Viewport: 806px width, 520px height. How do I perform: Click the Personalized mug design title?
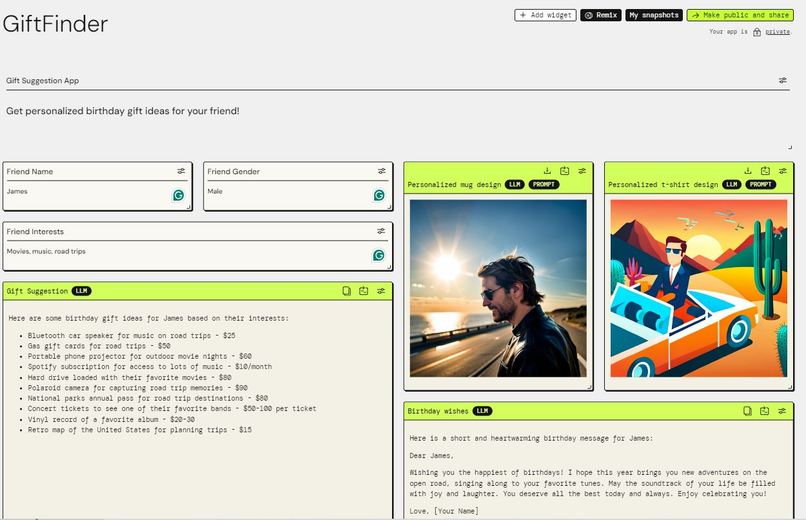pyautogui.click(x=454, y=185)
